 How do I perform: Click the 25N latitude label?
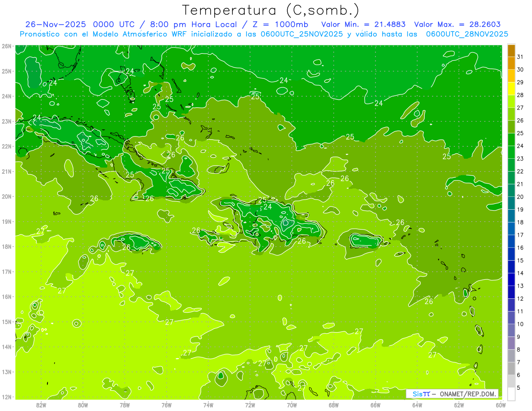coord(7,71)
